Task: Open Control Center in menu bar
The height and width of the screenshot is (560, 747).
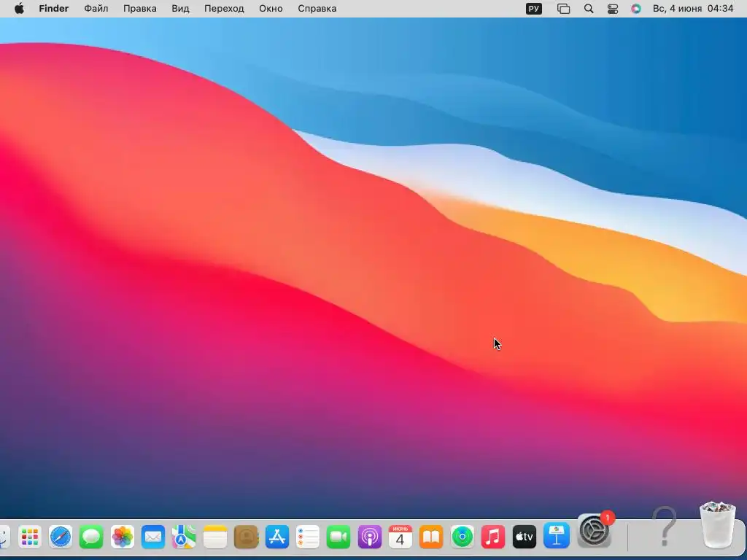Action: (x=613, y=9)
